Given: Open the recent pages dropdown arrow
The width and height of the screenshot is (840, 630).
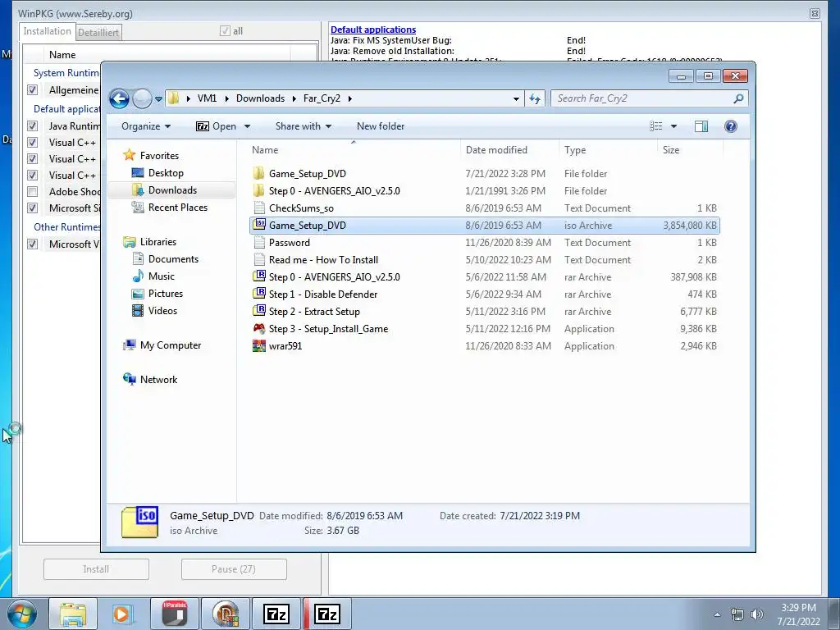Looking at the screenshot, I should [158, 99].
